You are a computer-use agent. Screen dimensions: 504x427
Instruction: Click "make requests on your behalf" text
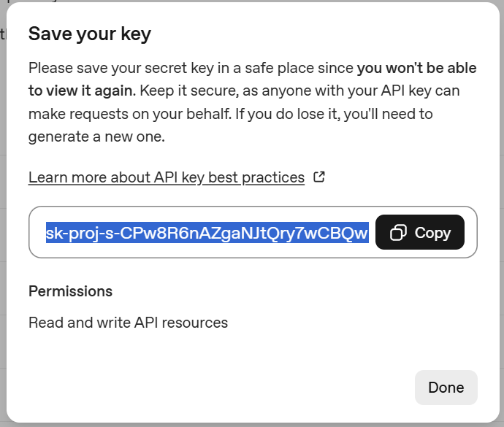(x=124, y=114)
